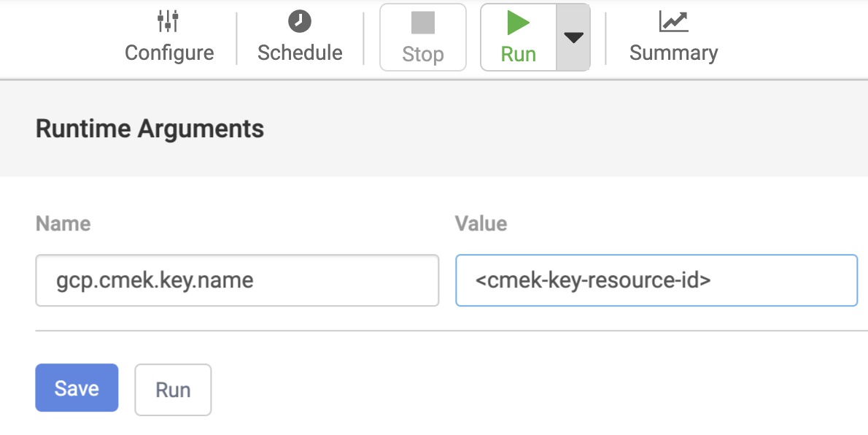Click the Runtime Arguments heading
868x435 pixels.
150,129
